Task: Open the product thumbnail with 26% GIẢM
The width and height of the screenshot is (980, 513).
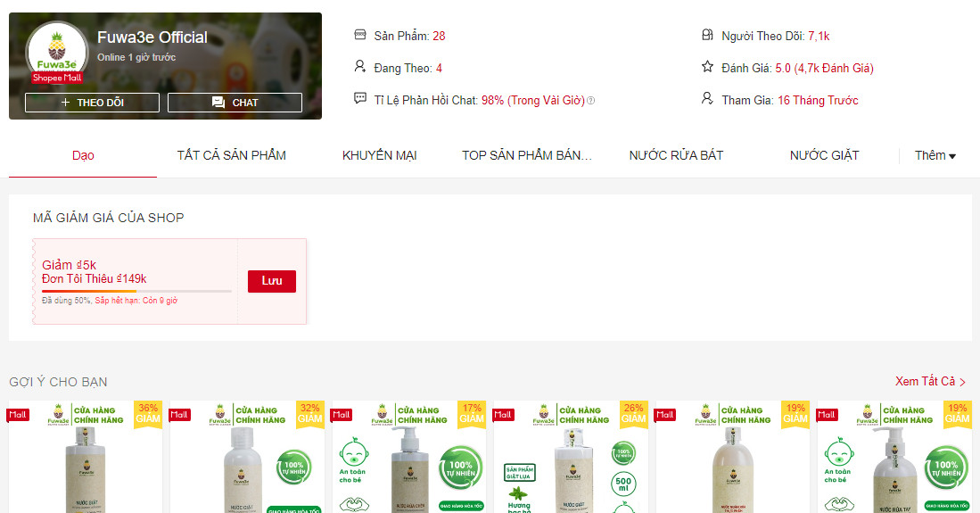Action: click(x=572, y=458)
